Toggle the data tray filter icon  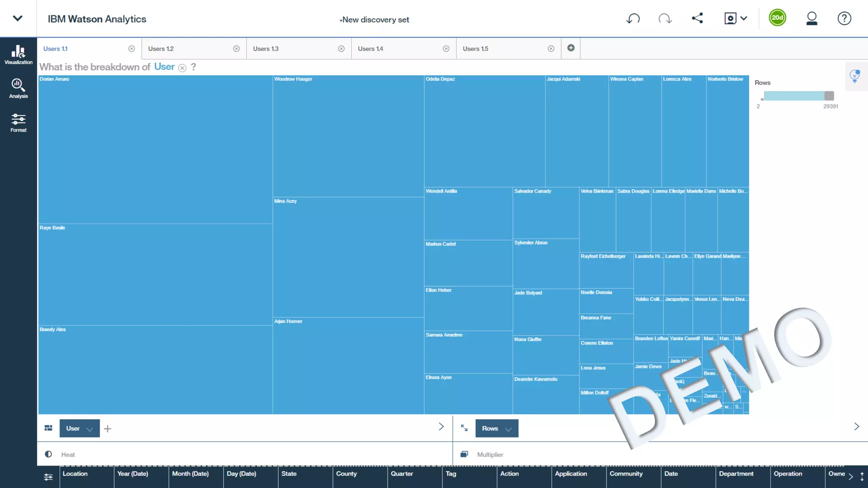(48, 477)
